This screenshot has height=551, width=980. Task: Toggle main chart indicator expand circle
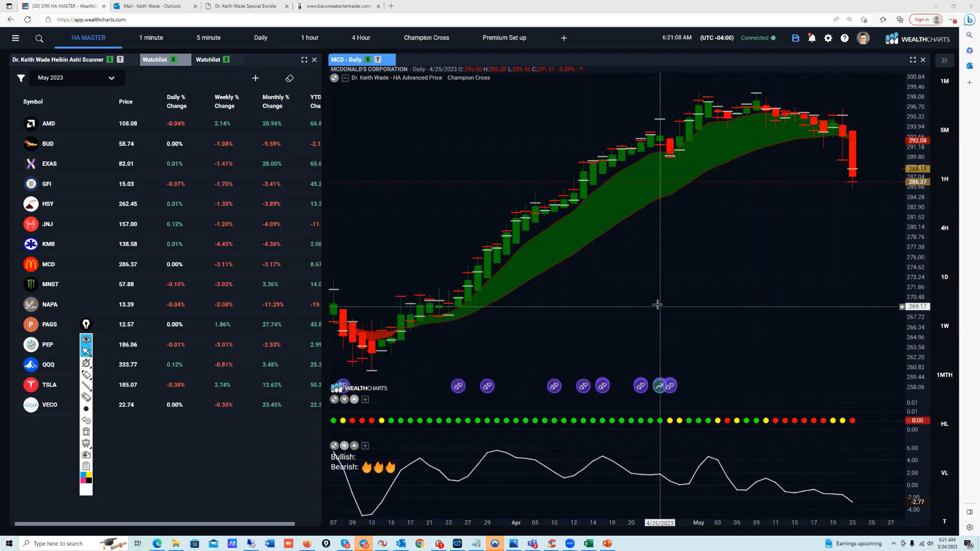coord(334,78)
